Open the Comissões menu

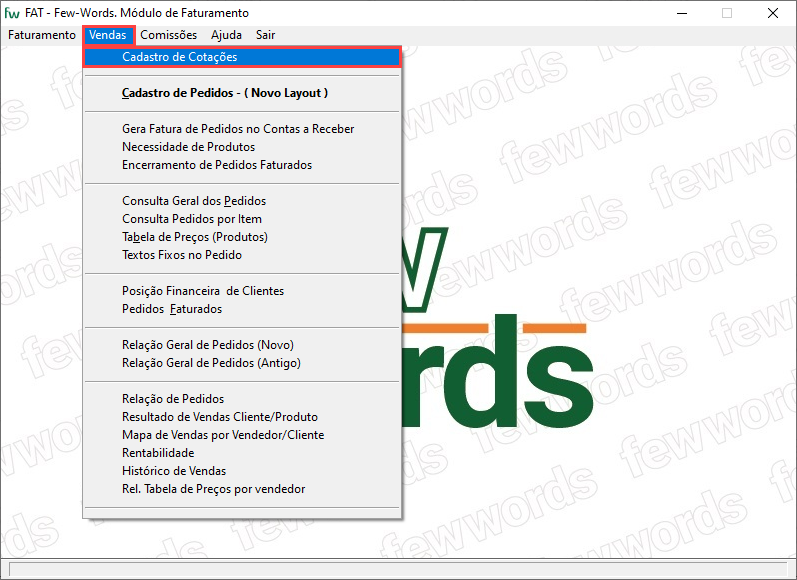click(168, 35)
